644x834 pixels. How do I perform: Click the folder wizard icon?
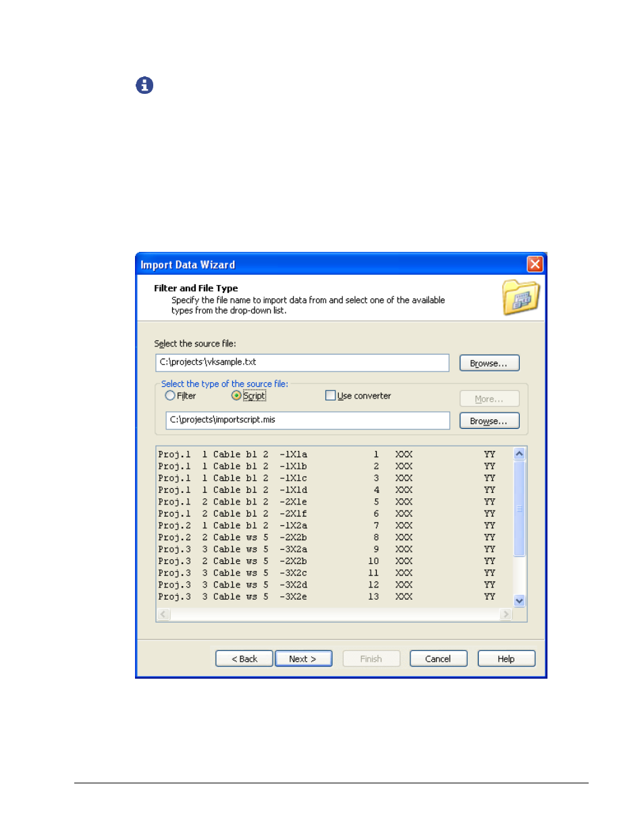[520, 298]
